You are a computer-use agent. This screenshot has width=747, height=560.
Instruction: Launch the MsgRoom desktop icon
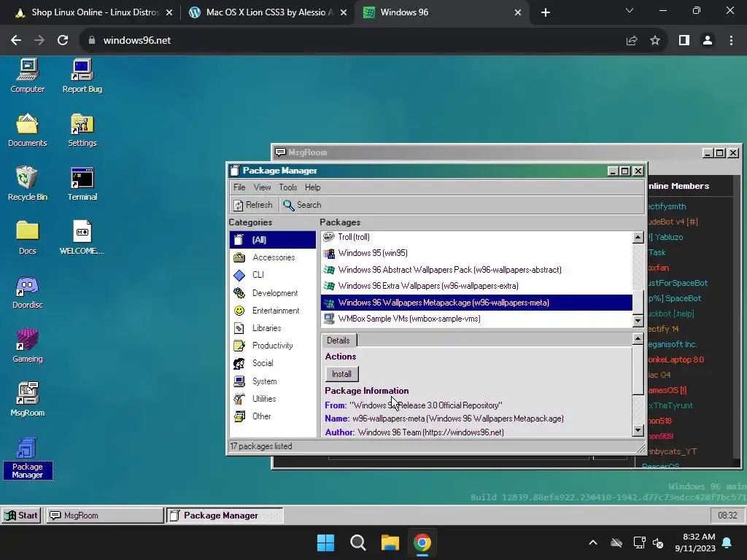point(27,400)
